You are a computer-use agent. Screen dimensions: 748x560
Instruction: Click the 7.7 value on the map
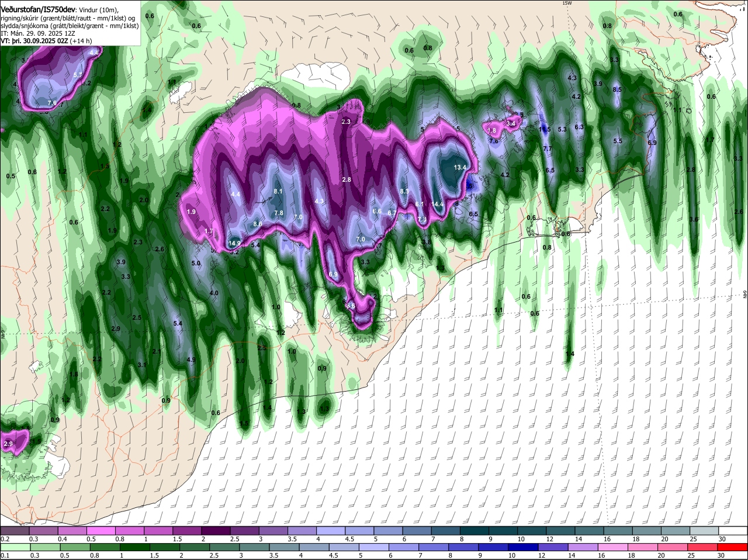click(x=548, y=149)
